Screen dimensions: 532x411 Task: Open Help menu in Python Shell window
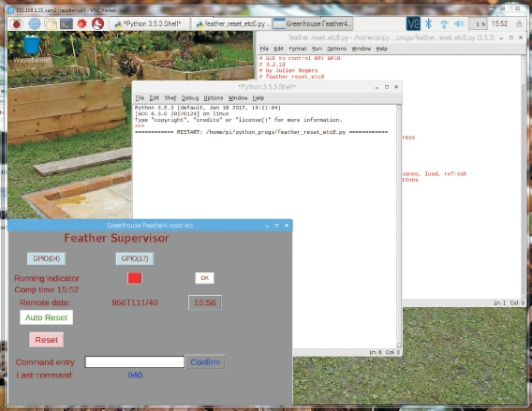coord(259,98)
